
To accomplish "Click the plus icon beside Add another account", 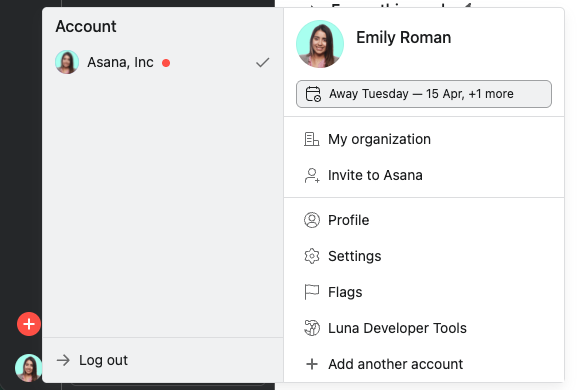I will coord(312,364).
